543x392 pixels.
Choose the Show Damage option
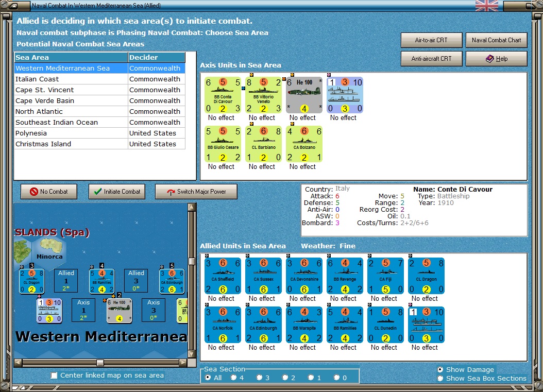(x=440, y=369)
